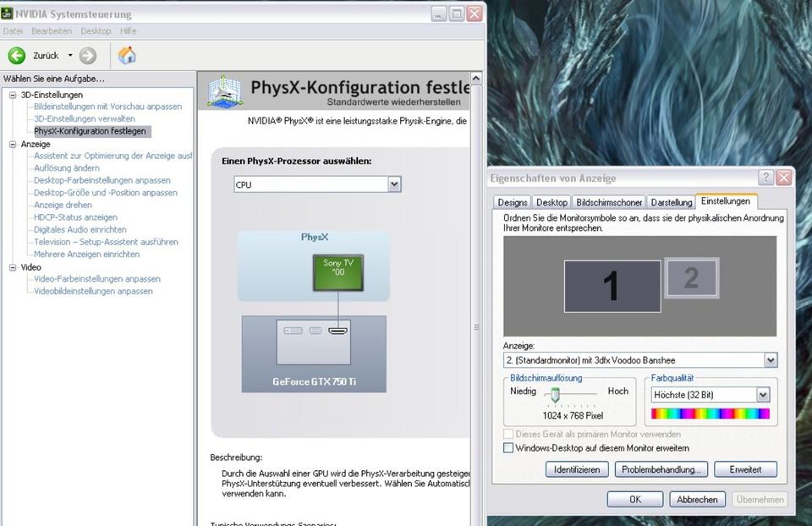The height and width of the screenshot is (526, 812).
Task: Select monitor 1 in arrangement preview
Action: [x=612, y=287]
